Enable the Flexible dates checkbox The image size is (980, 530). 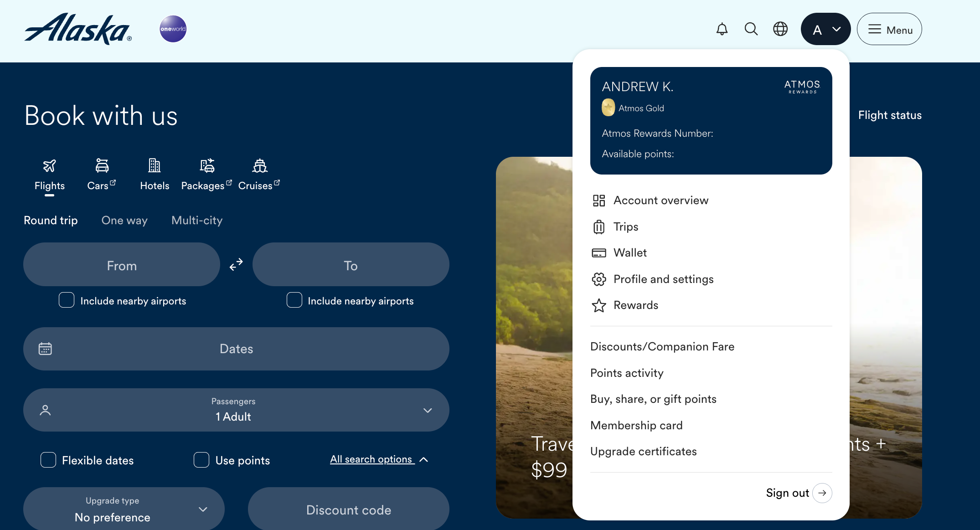point(48,460)
